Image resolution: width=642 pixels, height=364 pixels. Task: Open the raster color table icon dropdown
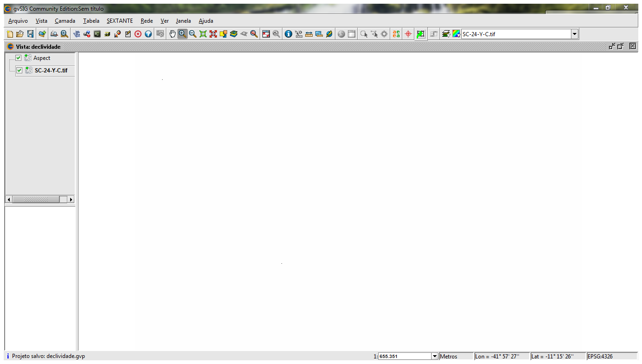click(x=456, y=34)
